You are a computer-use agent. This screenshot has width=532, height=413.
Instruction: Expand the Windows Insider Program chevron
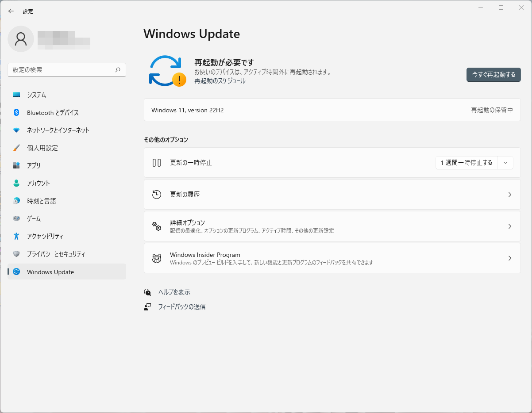pos(510,258)
